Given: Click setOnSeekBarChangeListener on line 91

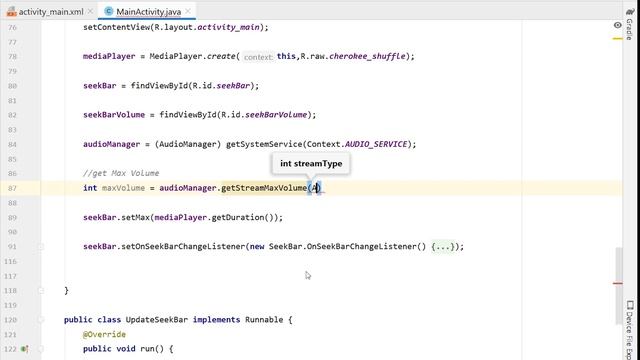Looking at the screenshot, I should click(183, 247).
